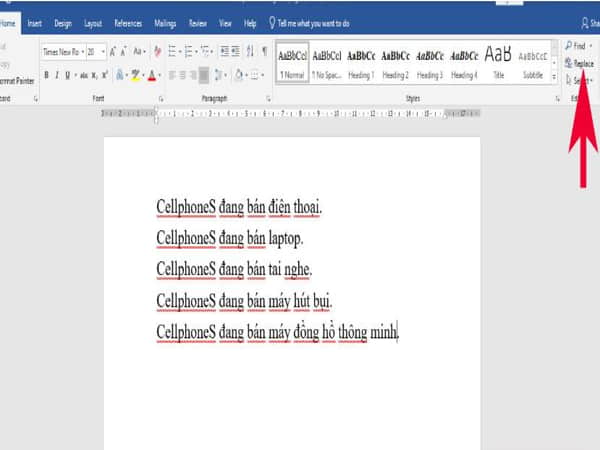Click the Replace button
The height and width of the screenshot is (450, 600).
click(579, 63)
